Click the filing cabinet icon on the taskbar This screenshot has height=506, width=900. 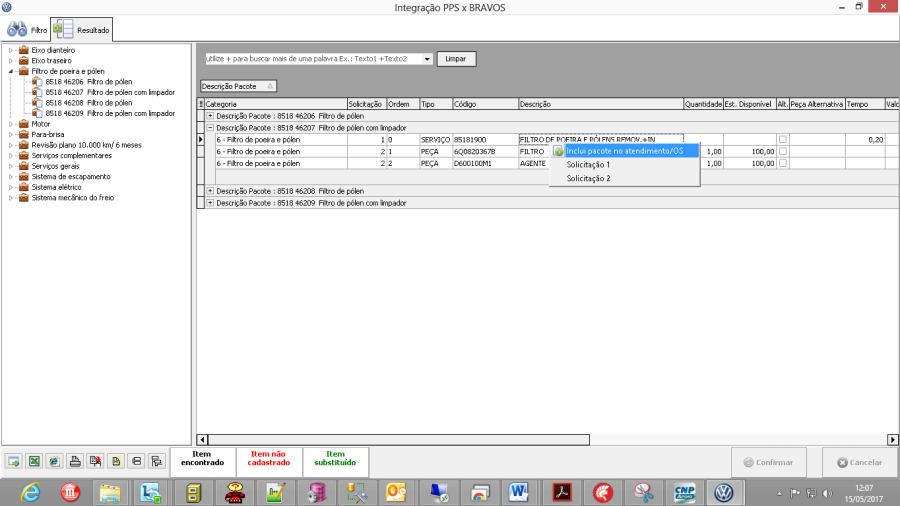(x=193, y=492)
